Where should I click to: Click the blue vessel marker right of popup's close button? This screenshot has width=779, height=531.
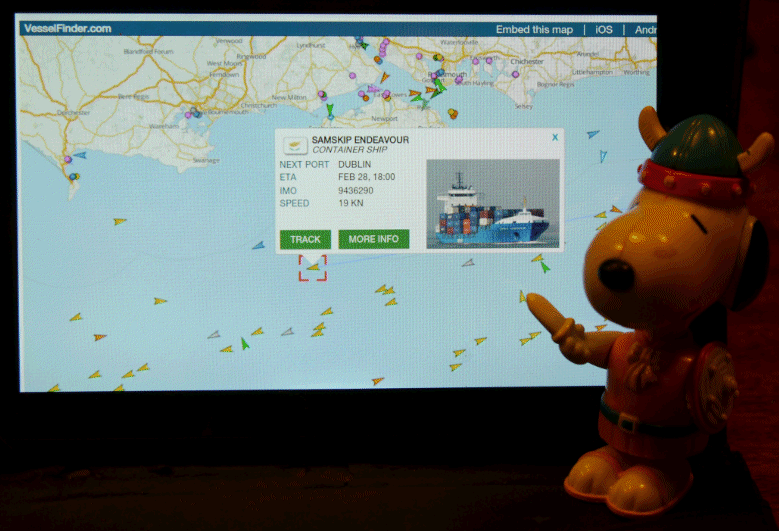pos(593,133)
